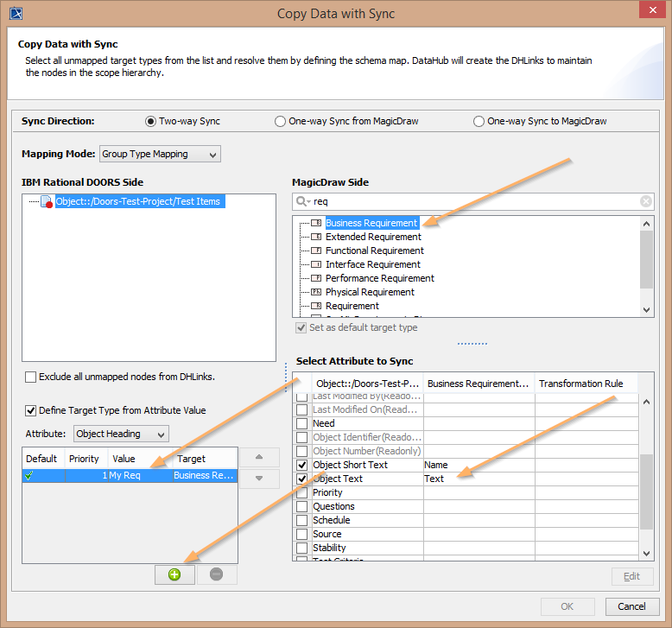Click the green plus add-mapping button
The height and width of the screenshot is (628, 672).
(x=174, y=574)
